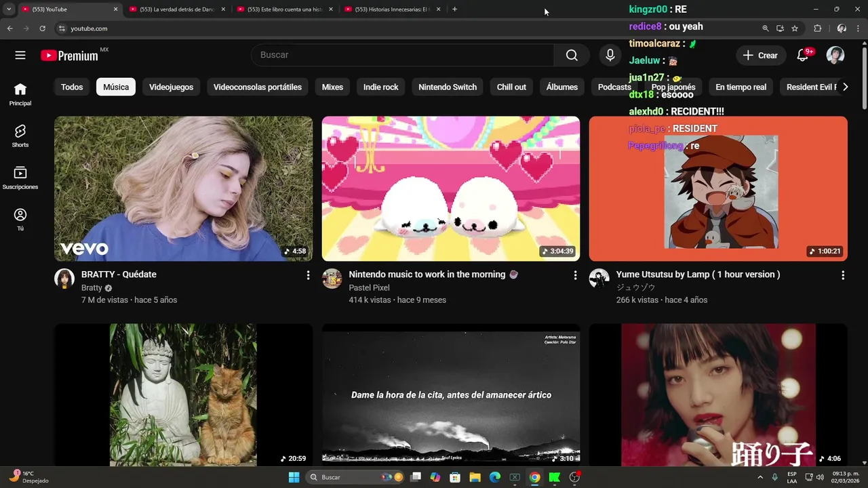Click the search magnifier button
This screenshot has width=868, height=488.
coord(572,56)
